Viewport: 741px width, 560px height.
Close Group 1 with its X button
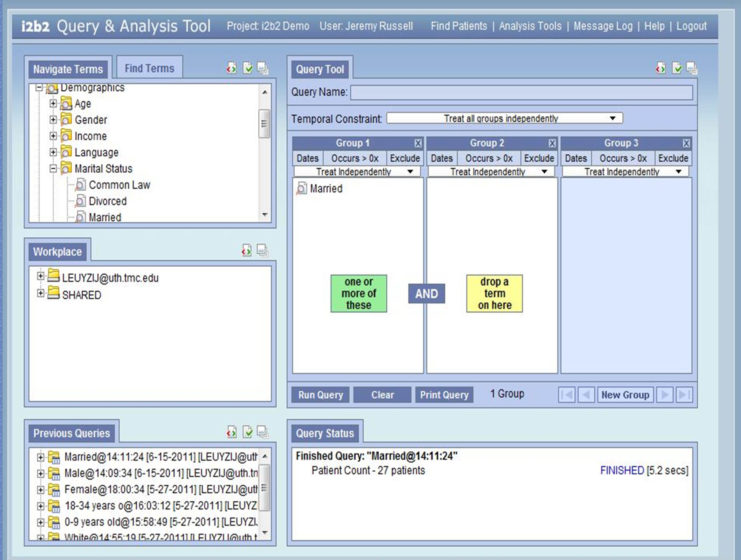pyautogui.click(x=418, y=143)
